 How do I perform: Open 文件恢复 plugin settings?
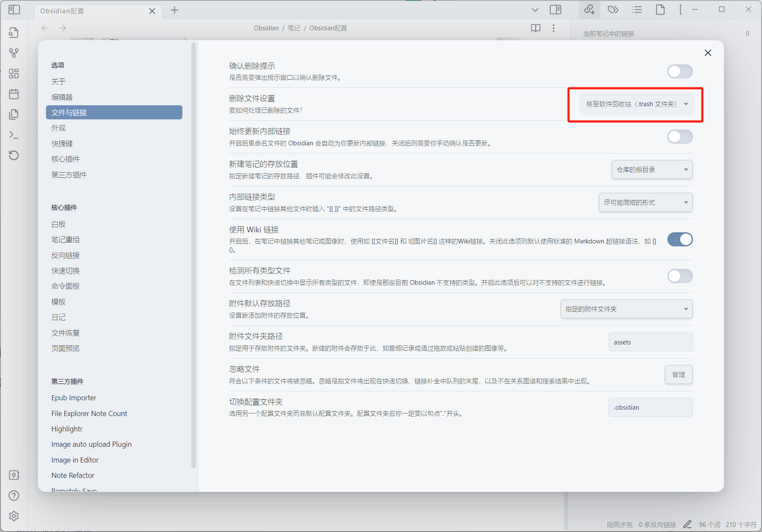114,333
